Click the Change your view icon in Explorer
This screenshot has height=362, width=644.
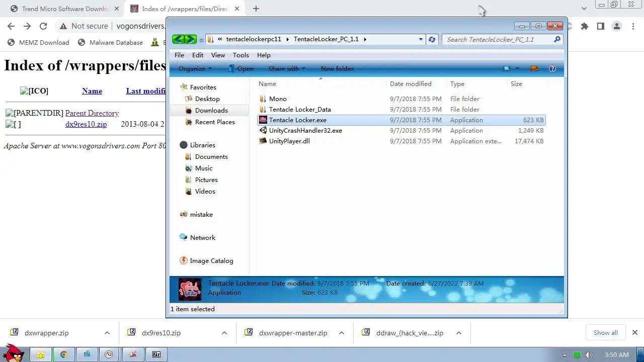(x=507, y=68)
